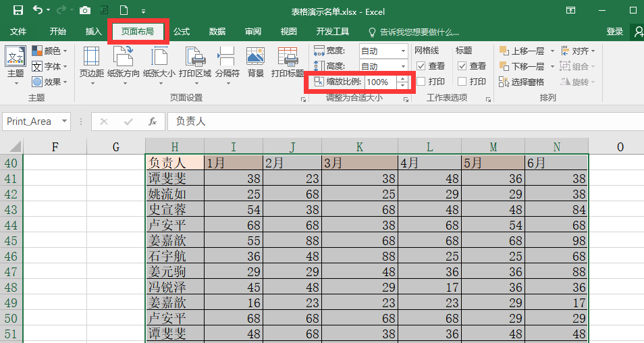Open the 组合 (Group) menu
This screenshot has width=644, height=343.
coord(578,66)
